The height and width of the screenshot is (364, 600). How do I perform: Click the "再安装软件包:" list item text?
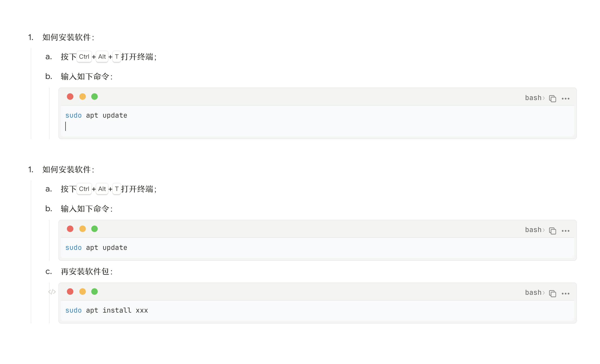(x=87, y=272)
